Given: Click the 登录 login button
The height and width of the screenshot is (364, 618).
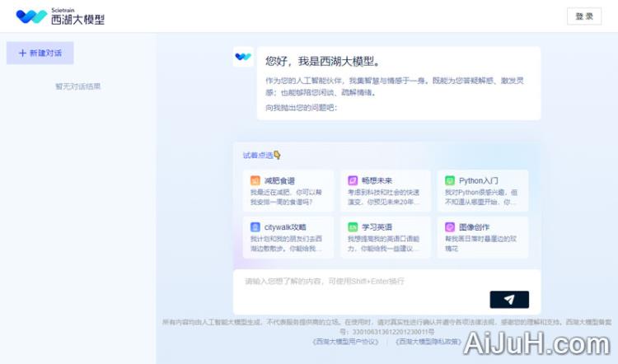Looking at the screenshot, I should (x=584, y=16).
